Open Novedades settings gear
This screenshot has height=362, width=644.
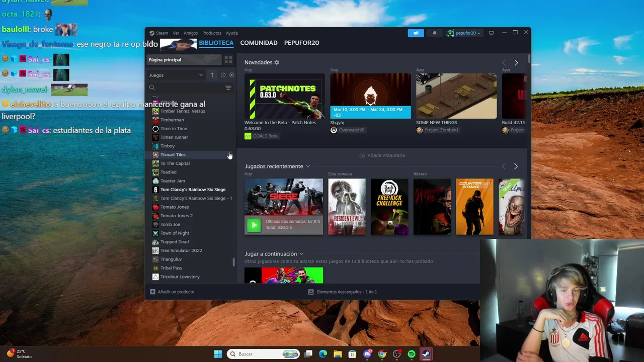coord(276,62)
